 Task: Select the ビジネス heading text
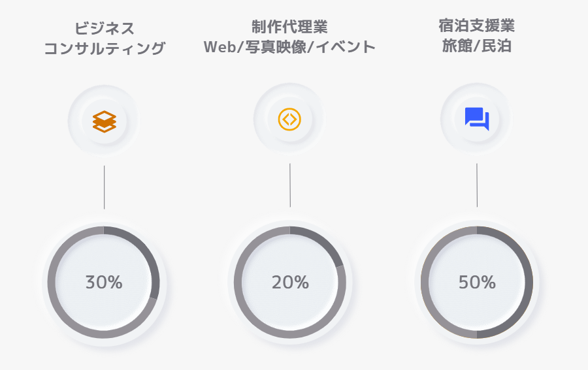104,29
